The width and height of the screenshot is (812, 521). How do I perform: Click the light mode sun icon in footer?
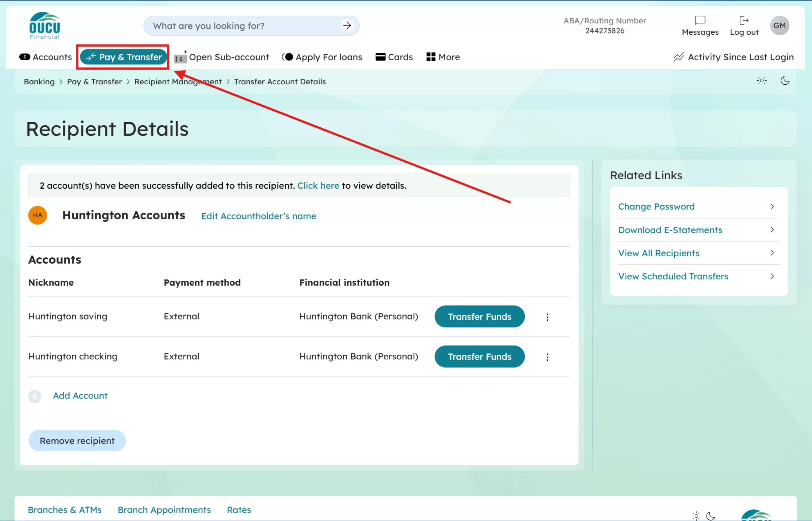[696, 516]
